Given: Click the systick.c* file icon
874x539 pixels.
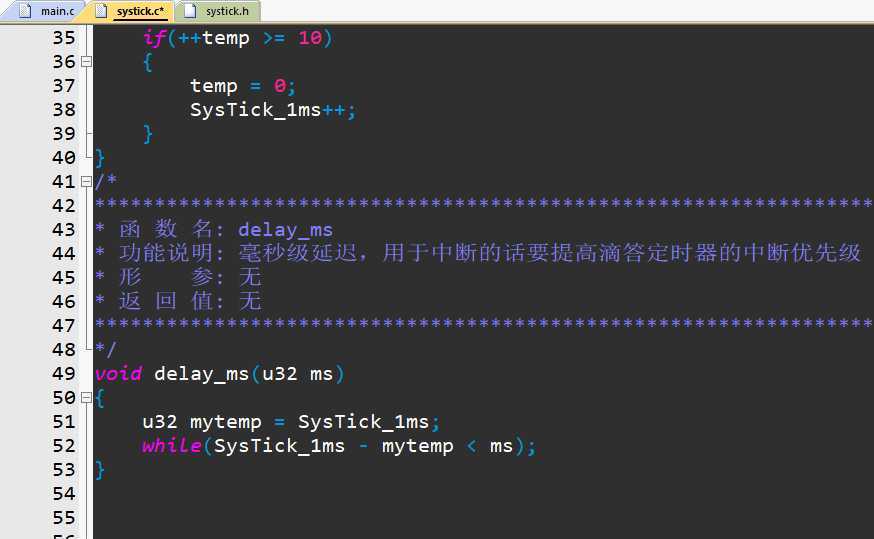Looking at the screenshot, I should [x=101, y=11].
